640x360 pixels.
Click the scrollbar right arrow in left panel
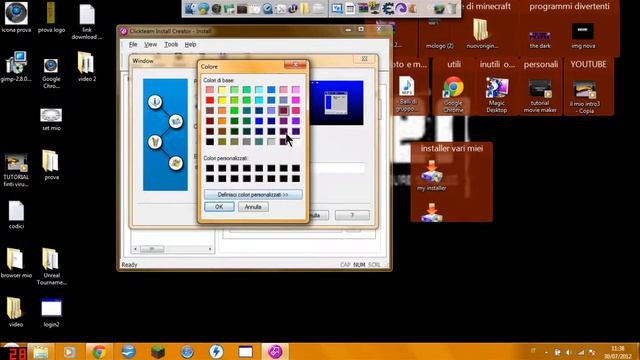tap(210, 249)
